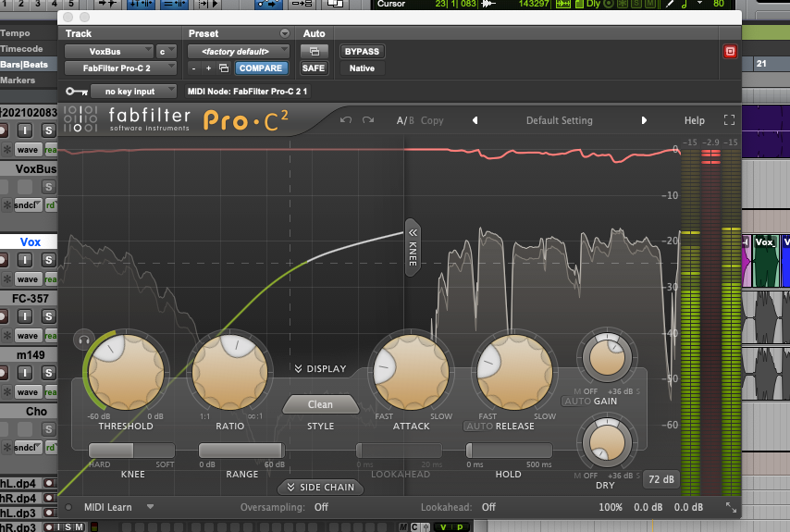Enter full screen mode icon
The image size is (790, 532).
[x=729, y=120]
